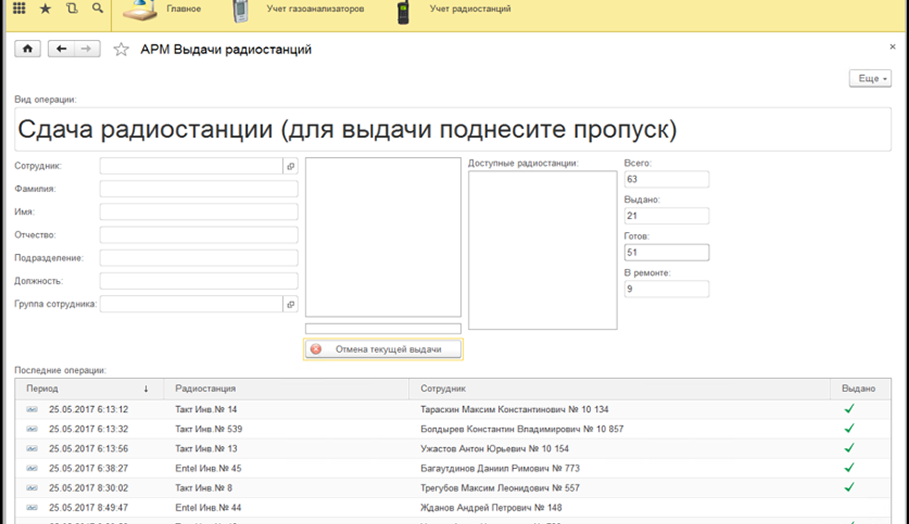Screen dimensions: 909x524
Task: Open the sections menu grid icon
Action: click(x=19, y=9)
